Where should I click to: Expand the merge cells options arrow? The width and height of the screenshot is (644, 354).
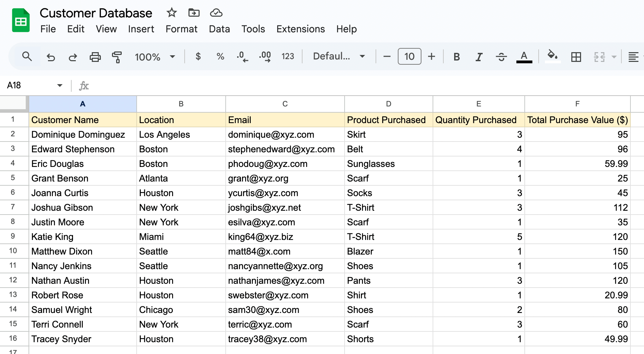click(x=613, y=57)
